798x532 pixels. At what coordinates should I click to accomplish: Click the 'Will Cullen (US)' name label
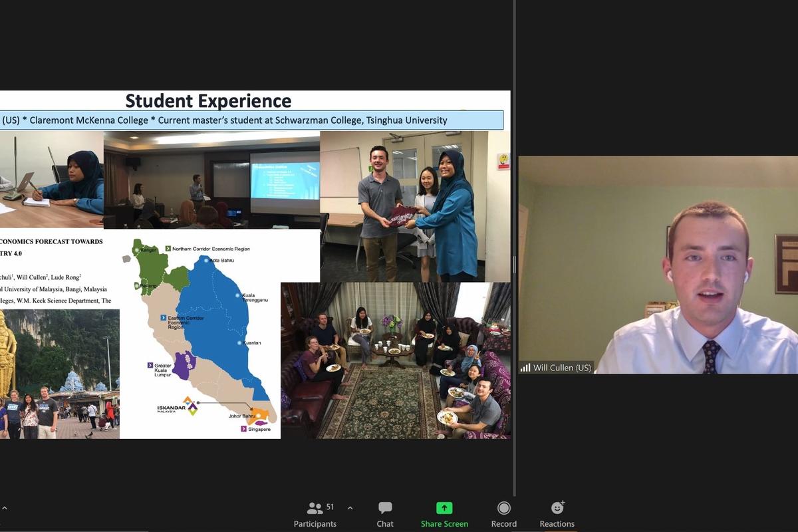pyautogui.click(x=562, y=367)
